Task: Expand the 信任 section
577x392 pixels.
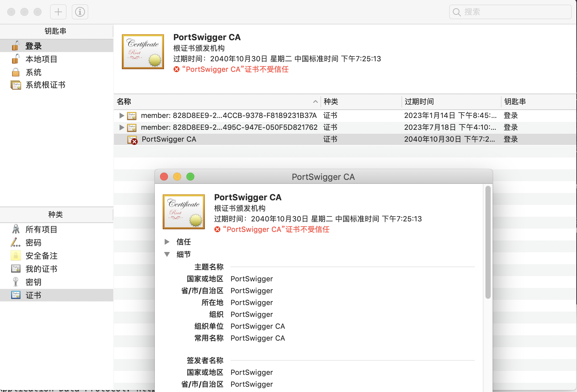Action: [167, 242]
